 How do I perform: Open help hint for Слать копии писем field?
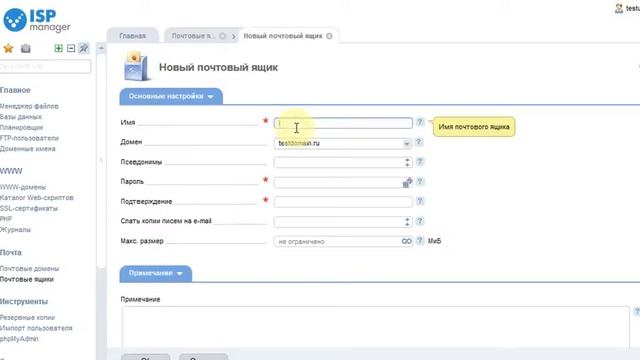pyautogui.click(x=420, y=221)
